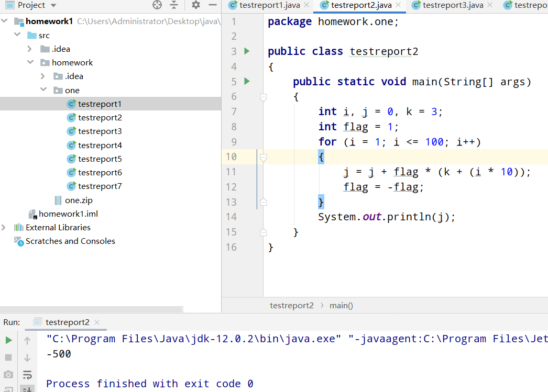Collapse main method fold marker line 6

click(x=264, y=97)
